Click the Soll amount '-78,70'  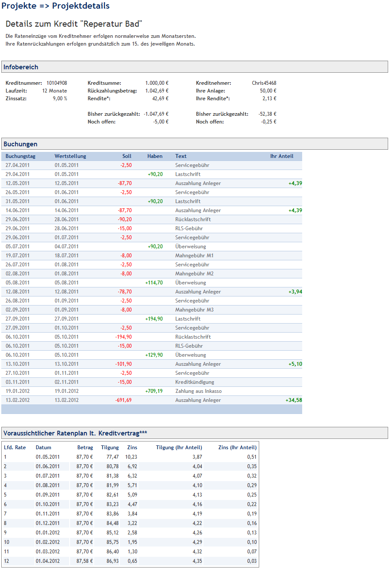pyautogui.click(x=125, y=292)
